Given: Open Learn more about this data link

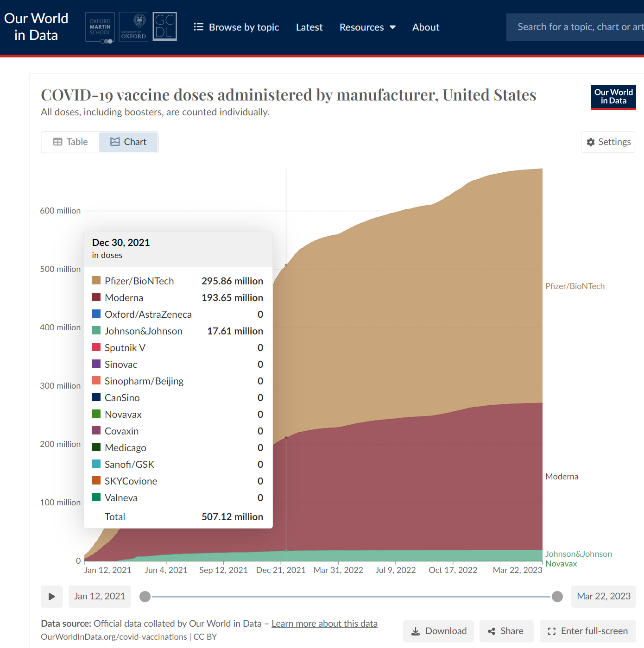Looking at the screenshot, I should click(x=324, y=623).
